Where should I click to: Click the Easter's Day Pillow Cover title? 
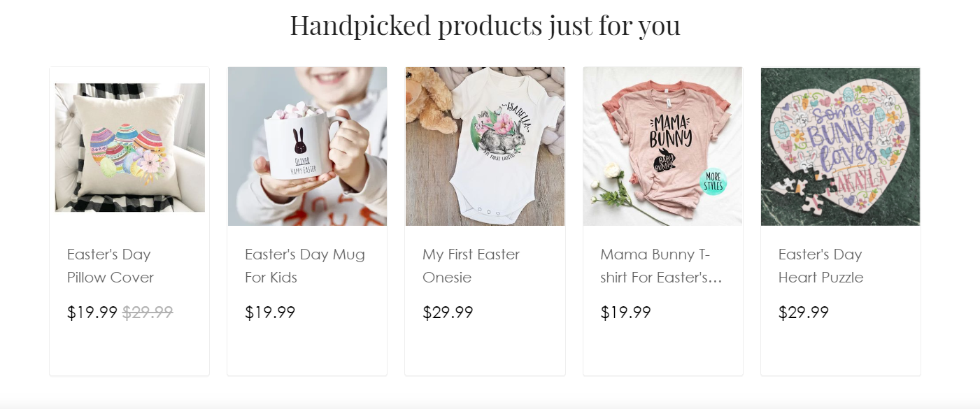point(111,266)
